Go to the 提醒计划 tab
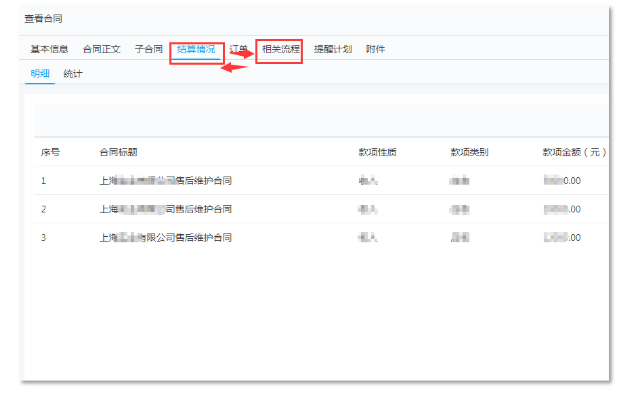Screen dimensions: 622x393 (x=333, y=49)
